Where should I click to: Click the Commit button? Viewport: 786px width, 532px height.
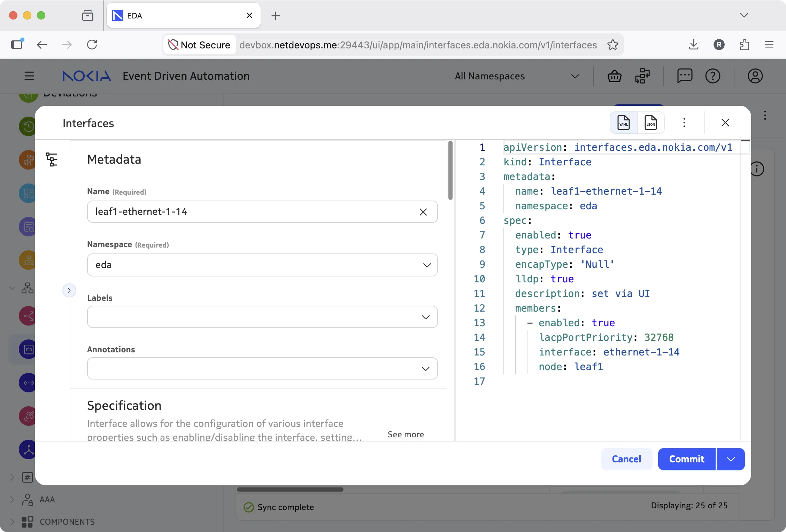687,459
